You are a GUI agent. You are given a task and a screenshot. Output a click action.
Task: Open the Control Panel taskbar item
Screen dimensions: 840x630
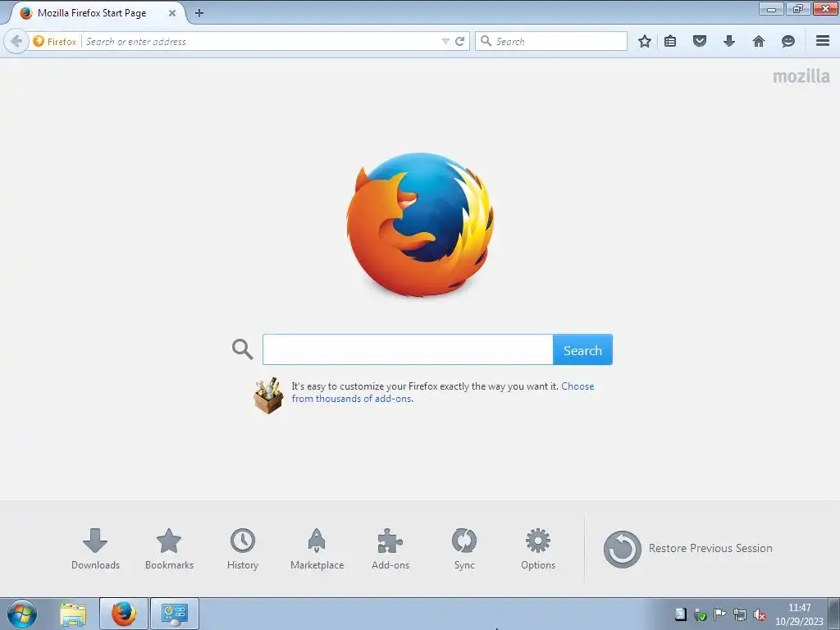(175, 614)
